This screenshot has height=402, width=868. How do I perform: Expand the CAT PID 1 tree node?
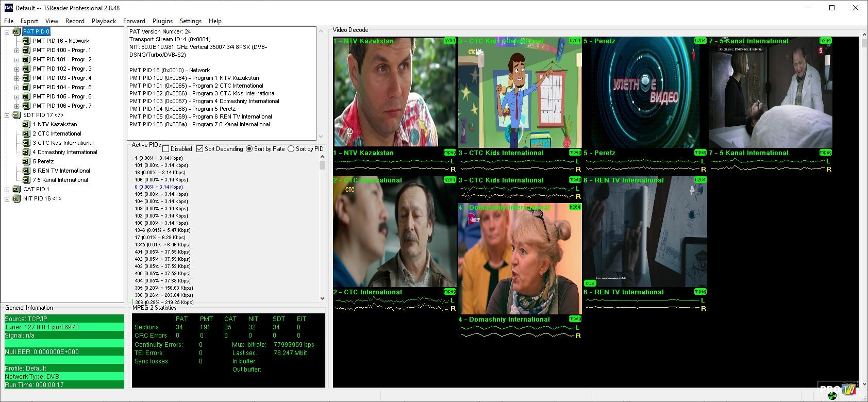pyautogui.click(x=7, y=190)
